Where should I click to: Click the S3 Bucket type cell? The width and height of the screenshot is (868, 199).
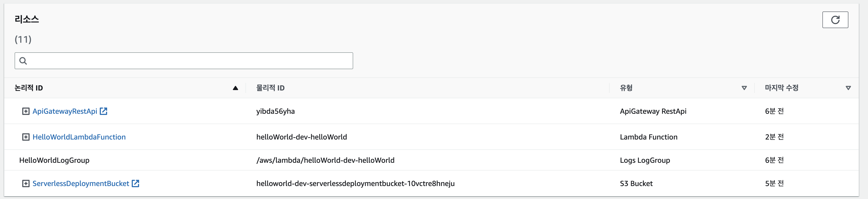636,183
